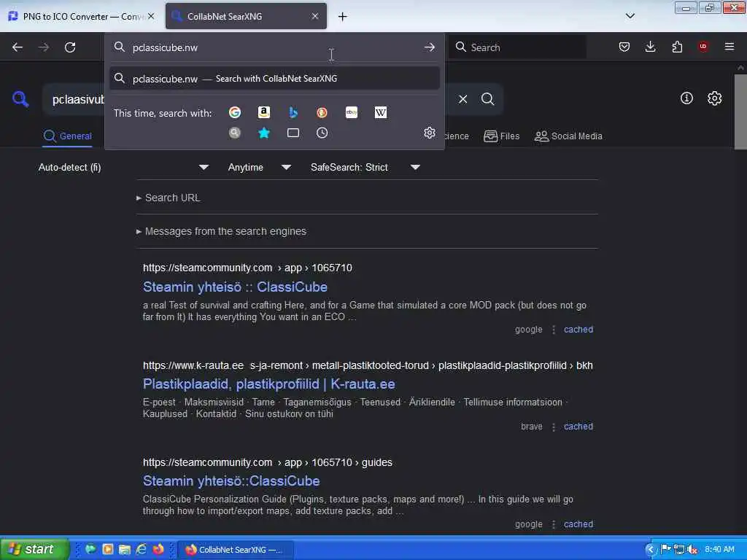Search this time with Amazon

tap(264, 112)
